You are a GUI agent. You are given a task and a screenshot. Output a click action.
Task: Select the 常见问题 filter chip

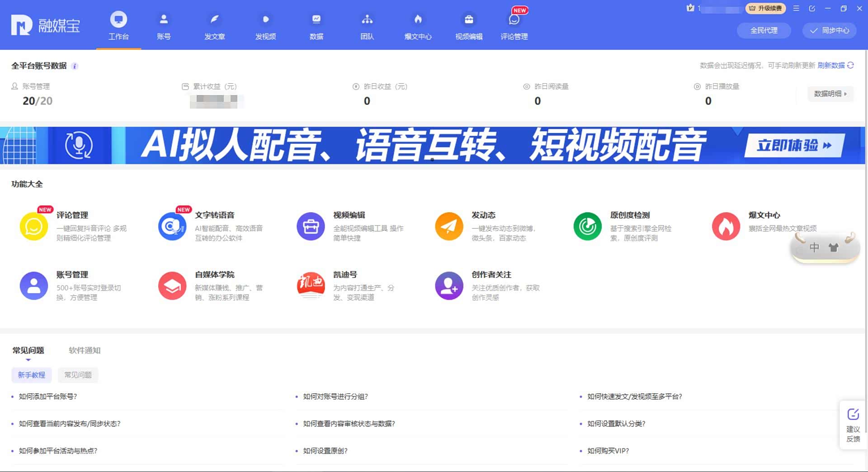(78, 375)
